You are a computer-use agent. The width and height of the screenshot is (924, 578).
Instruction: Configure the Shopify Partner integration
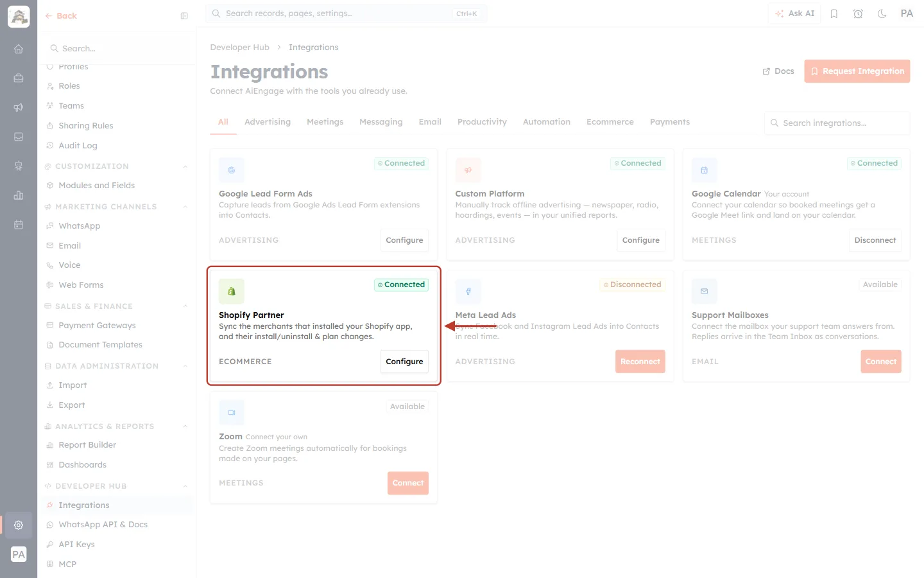tap(404, 362)
